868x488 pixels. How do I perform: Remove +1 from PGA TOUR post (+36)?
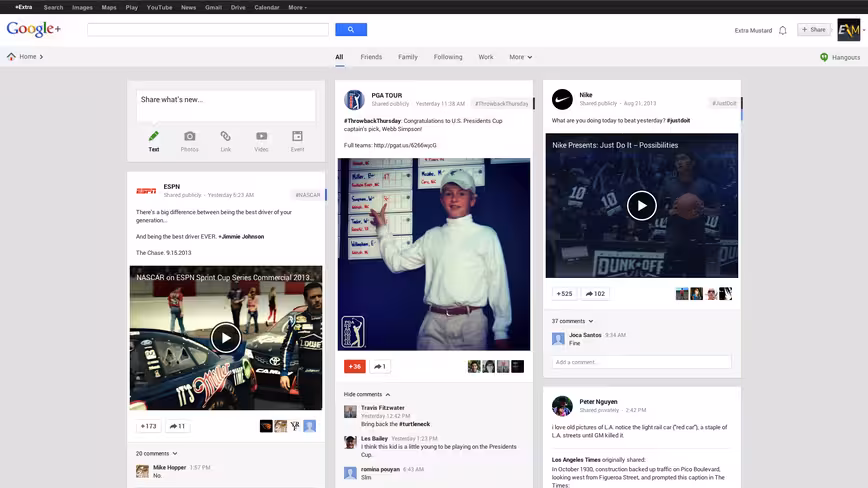point(354,366)
